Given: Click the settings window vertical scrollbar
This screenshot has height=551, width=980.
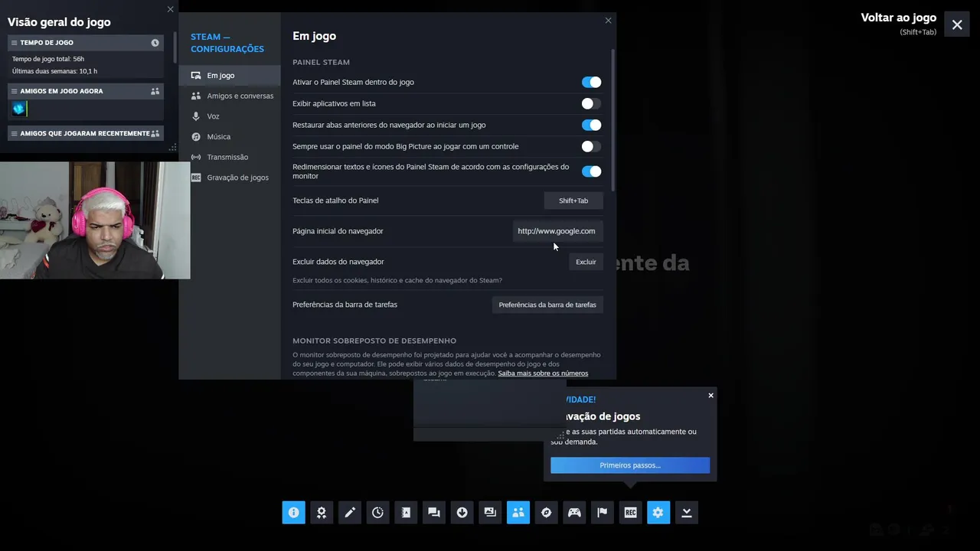Looking at the screenshot, I should 613,119.
